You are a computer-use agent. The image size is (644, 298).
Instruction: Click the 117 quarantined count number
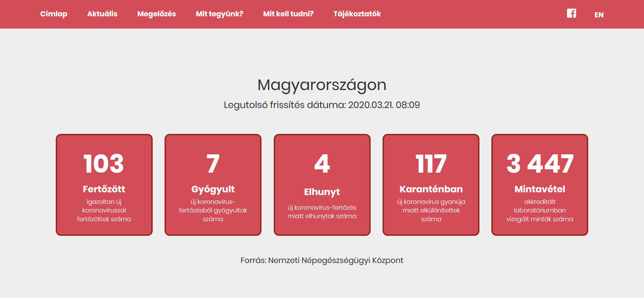431,164
